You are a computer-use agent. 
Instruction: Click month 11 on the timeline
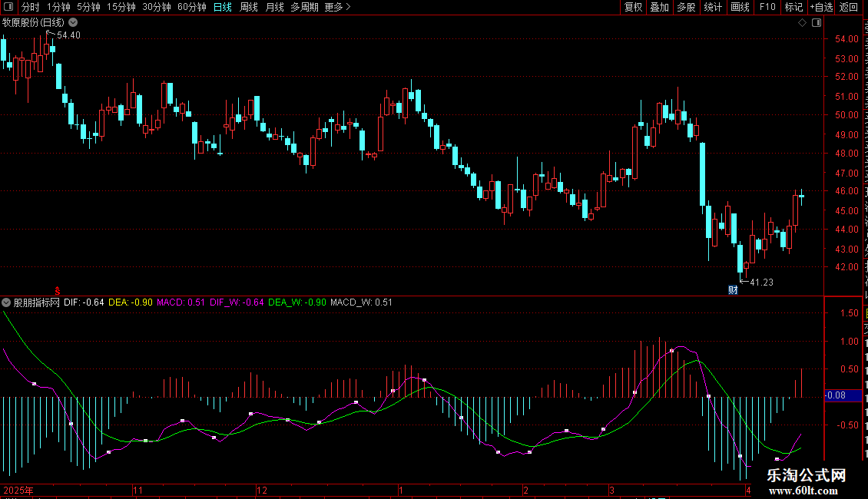coord(137,490)
